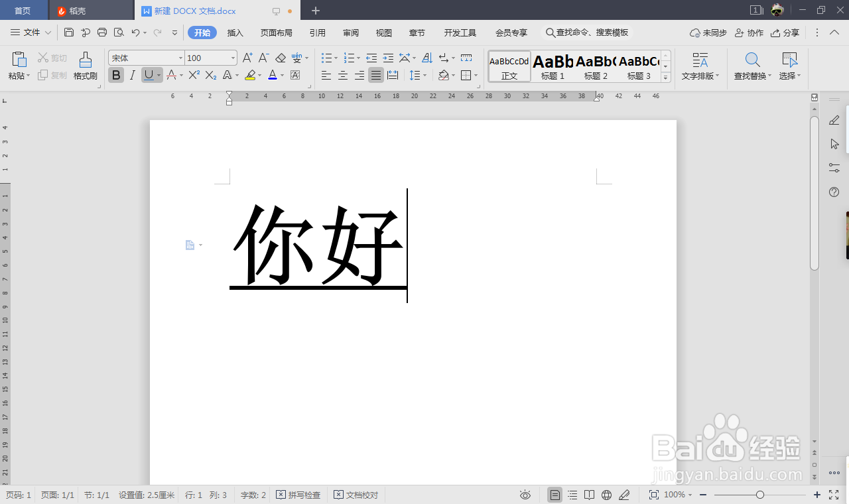Click the fit-page zoom icon in status bar
This screenshot has width=849, height=504.
pyautogui.click(x=653, y=495)
